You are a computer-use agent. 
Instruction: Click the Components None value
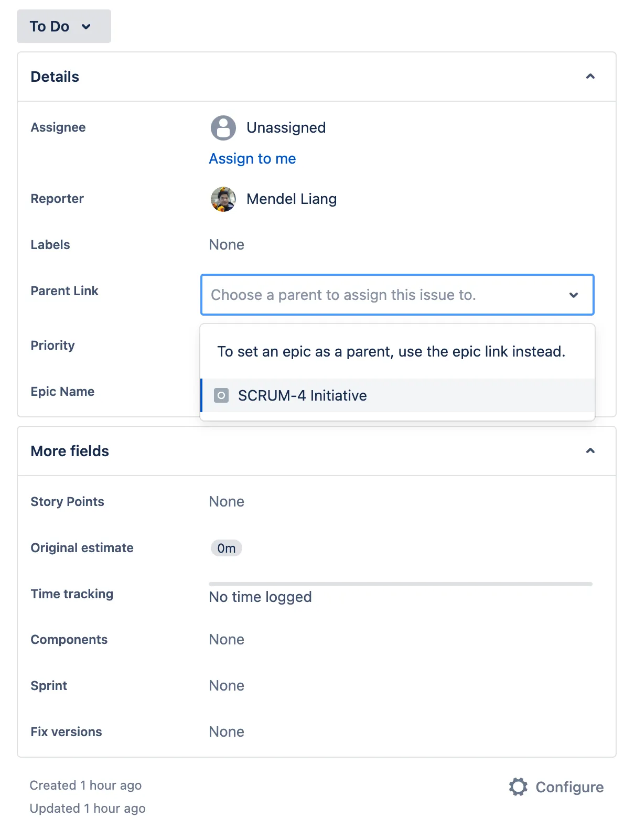[227, 640]
